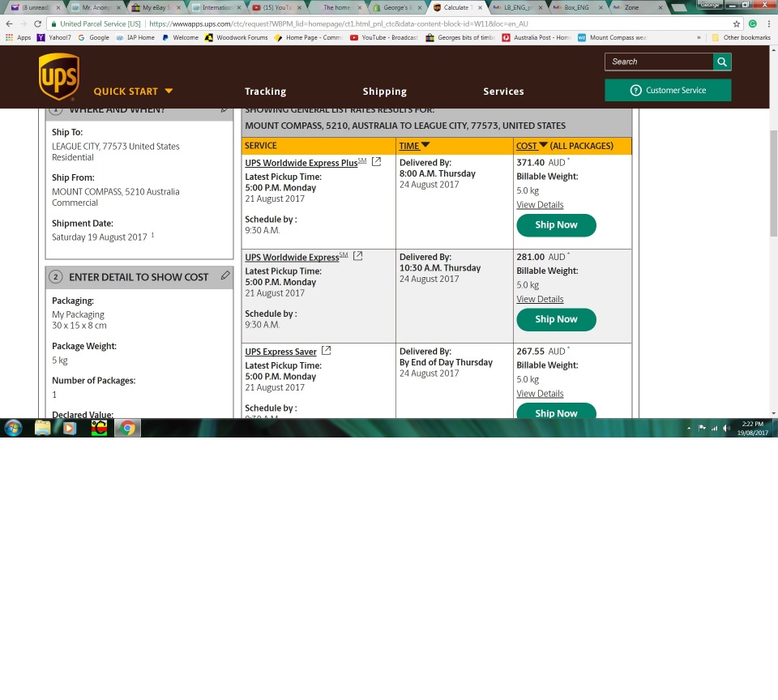Switch to the My eBay tab

[x=156, y=7]
